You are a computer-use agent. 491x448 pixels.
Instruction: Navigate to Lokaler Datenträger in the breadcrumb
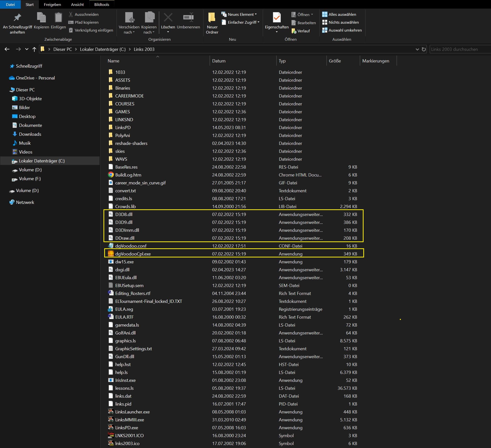102,49
